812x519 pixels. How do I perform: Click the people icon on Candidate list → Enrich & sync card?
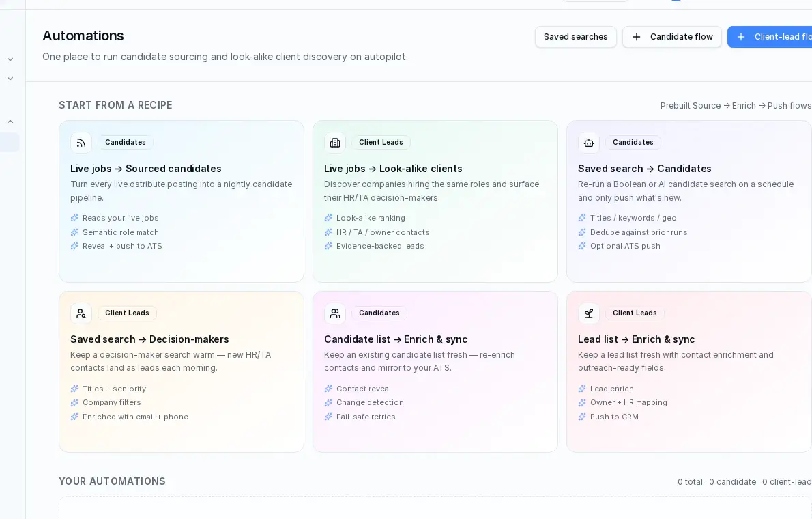334,313
